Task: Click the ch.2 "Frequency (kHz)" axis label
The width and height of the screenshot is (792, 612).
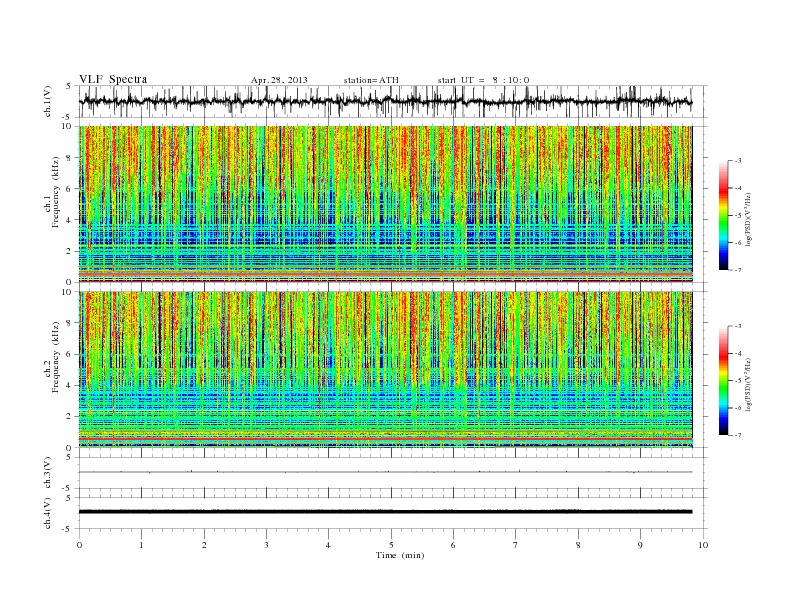Action: [x=55, y=358]
